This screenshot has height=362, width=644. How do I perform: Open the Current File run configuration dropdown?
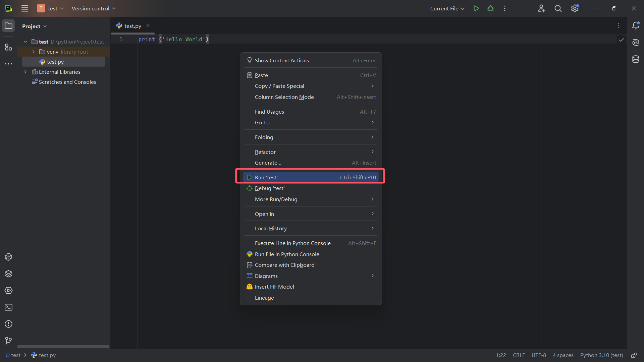[x=447, y=8]
